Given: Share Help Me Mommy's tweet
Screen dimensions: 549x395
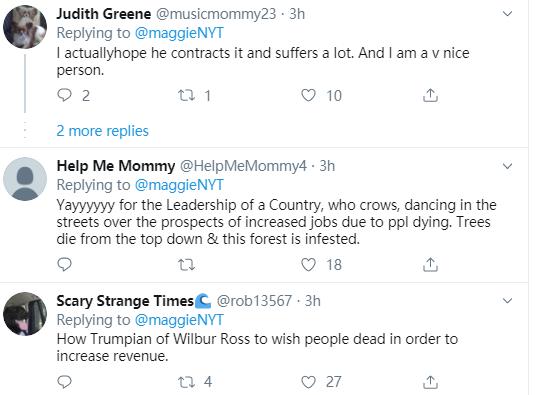Looking at the screenshot, I should [x=430, y=265].
